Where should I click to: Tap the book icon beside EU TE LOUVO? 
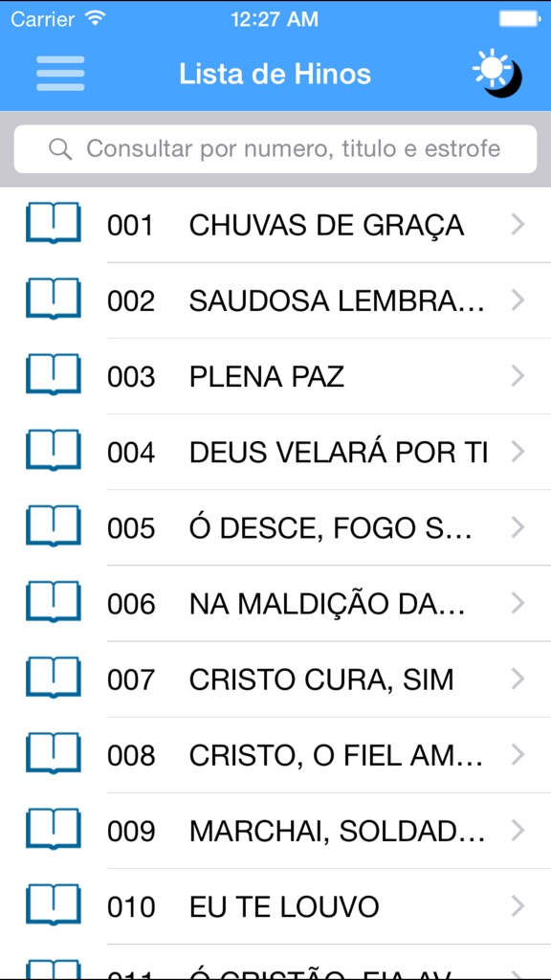coord(53,905)
